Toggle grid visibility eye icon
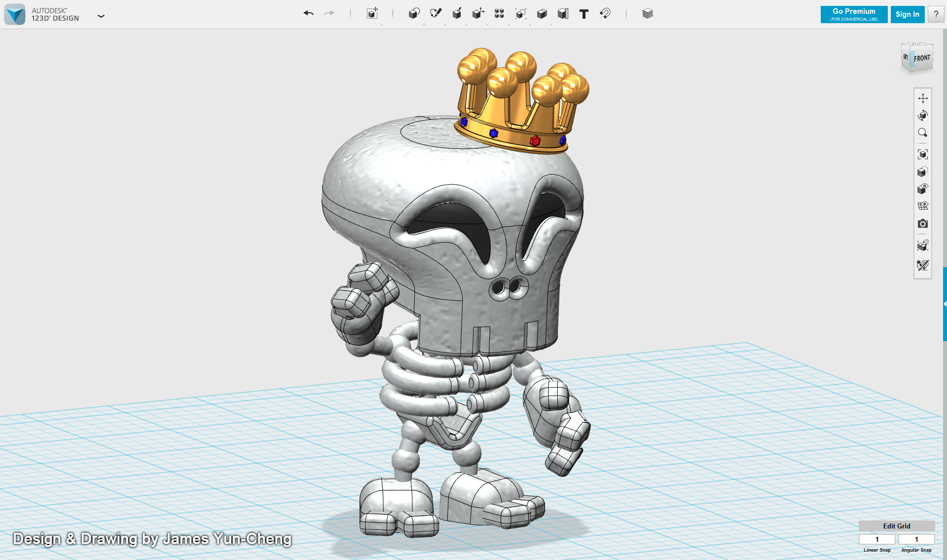 922,206
